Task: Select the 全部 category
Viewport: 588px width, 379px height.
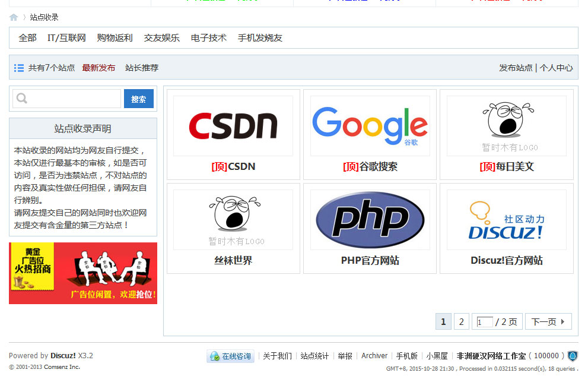Action: [27, 38]
